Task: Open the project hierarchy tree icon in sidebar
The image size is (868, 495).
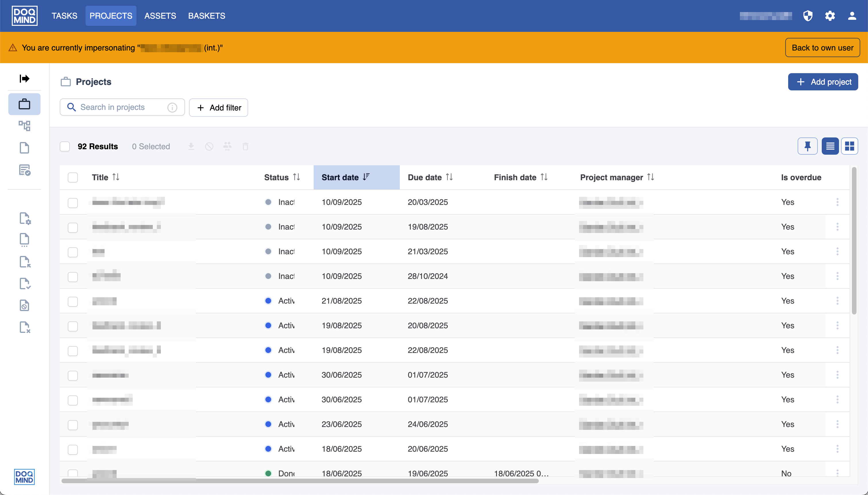Action: pyautogui.click(x=24, y=126)
